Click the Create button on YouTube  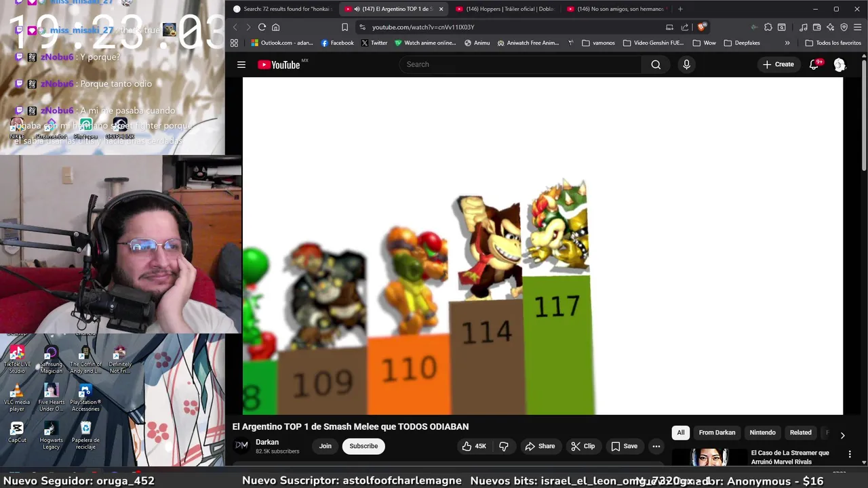coord(778,64)
